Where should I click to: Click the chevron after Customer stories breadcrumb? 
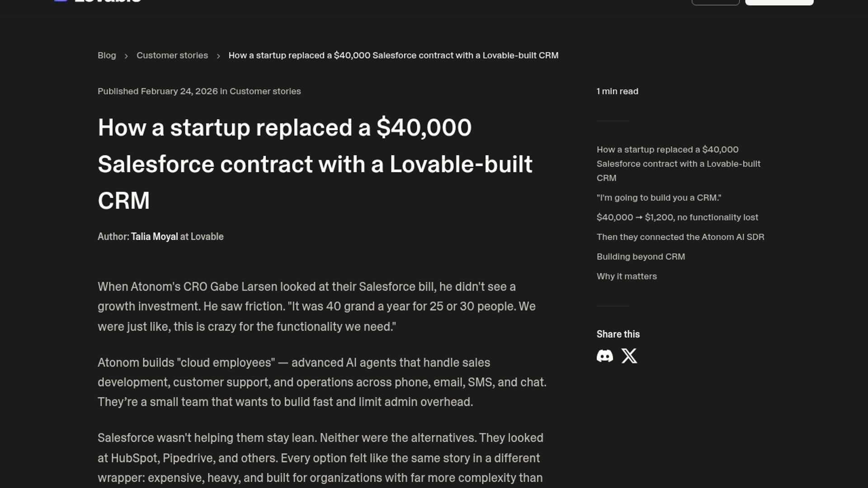(x=218, y=56)
